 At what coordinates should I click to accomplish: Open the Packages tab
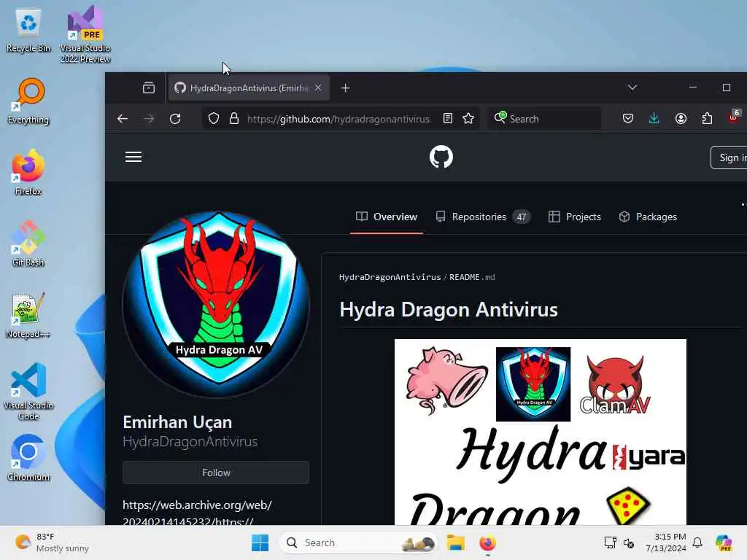pyautogui.click(x=648, y=217)
